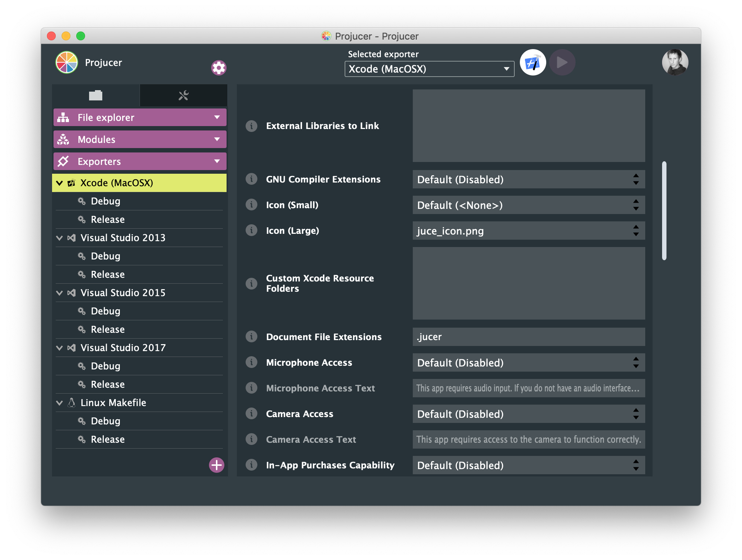
Task: Open project in Xcode IDE button
Action: pyautogui.click(x=533, y=63)
